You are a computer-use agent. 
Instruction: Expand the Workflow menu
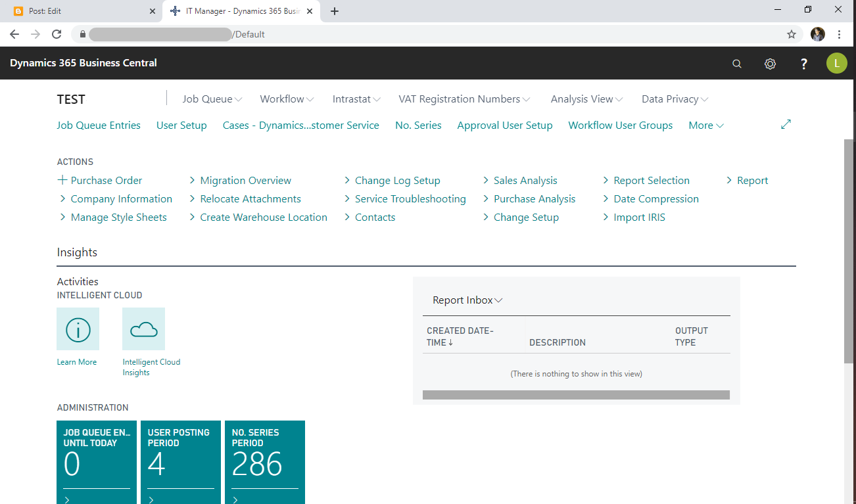point(287,99)
